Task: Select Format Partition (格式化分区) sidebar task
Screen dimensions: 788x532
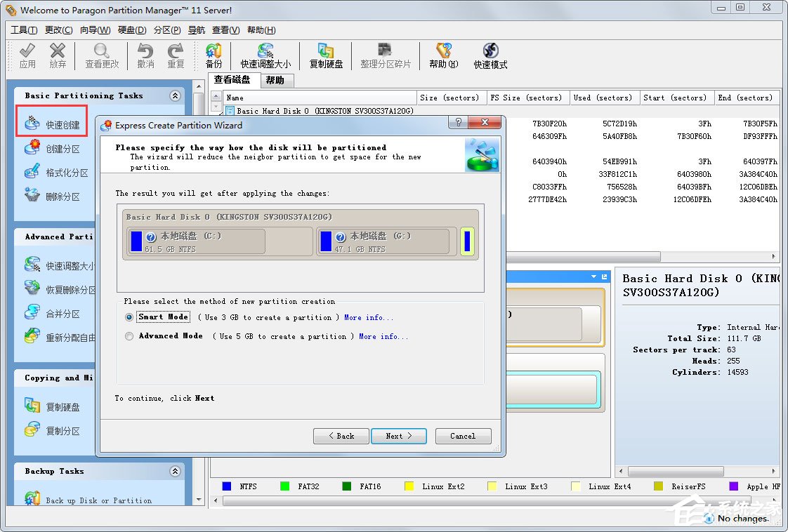Action: click(56, 173)
